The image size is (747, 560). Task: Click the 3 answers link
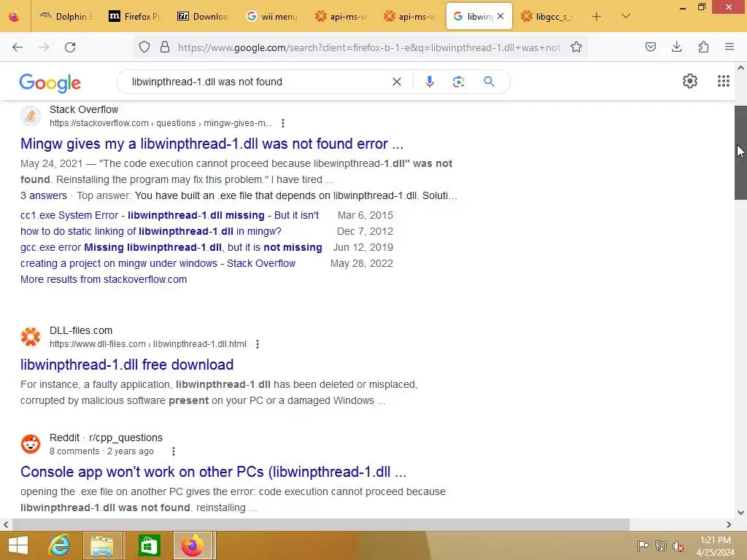coord(44,195)
